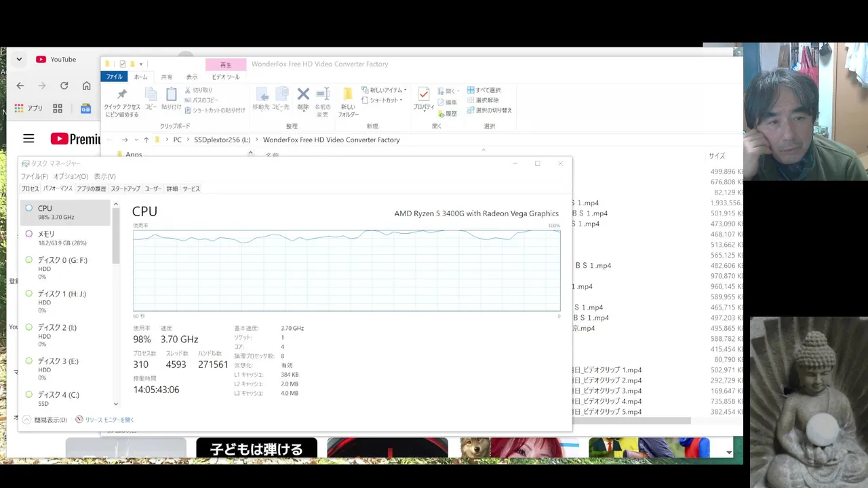
Task: Click the browser Home button
Action: (x=86, y=86)
